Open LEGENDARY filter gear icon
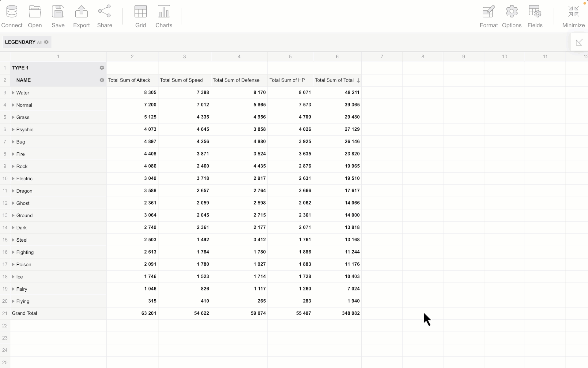The width and height of the screenshot is (588, 368). (46, 42)
